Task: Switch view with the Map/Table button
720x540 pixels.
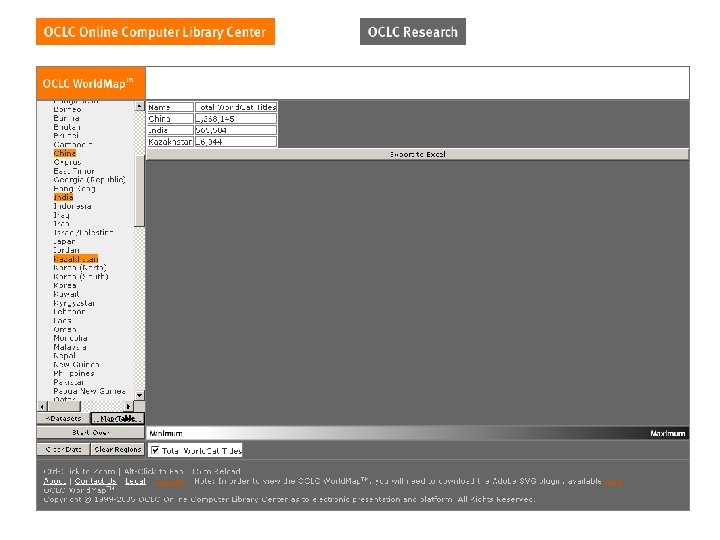Action: point(118,418)
